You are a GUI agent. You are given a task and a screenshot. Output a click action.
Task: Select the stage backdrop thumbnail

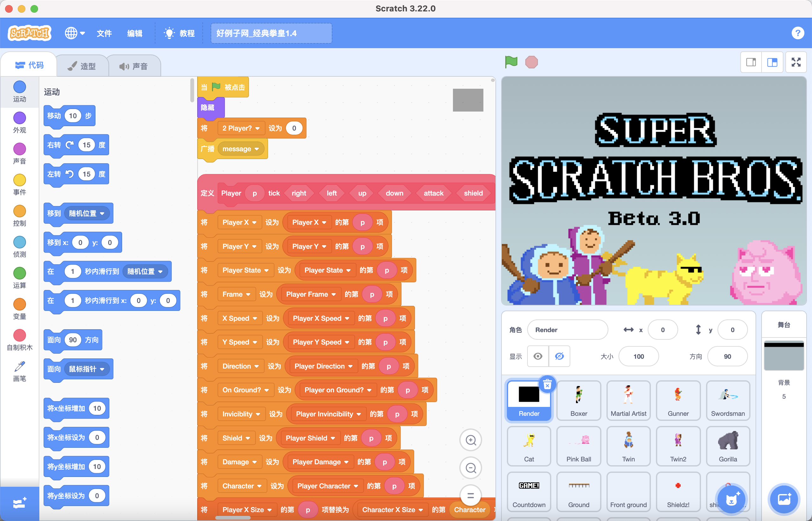783,356
